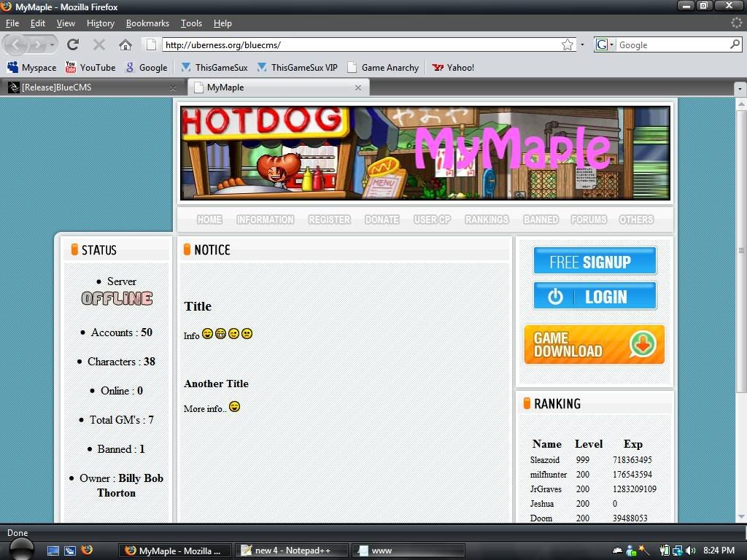Click the Stop loading X icon
The width and height of the screenshot is (747, 560).
(x=99, y=44)
